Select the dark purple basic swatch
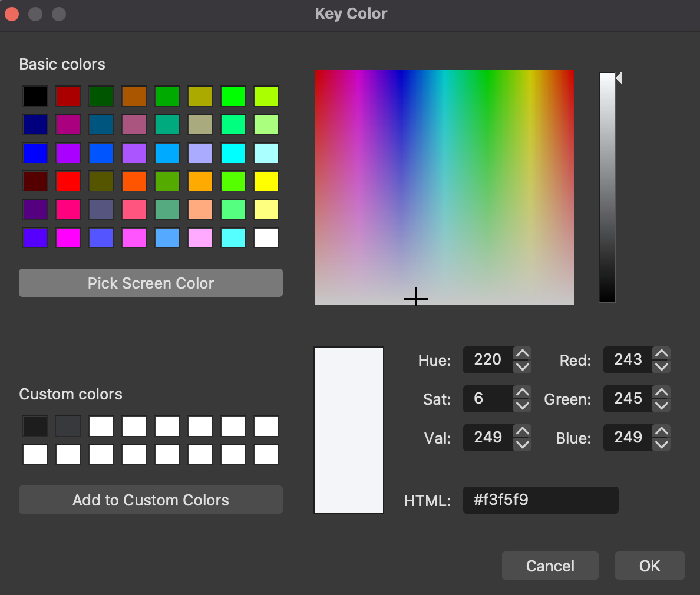Viewport: 700px width, 595px height. (x=35, y=209)
